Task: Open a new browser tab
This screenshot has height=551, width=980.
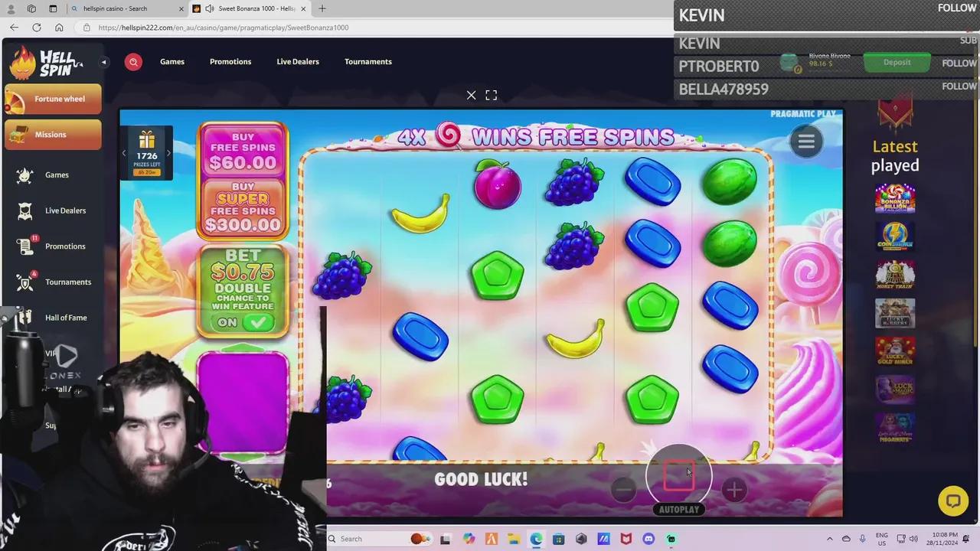Action: (322, 8)
